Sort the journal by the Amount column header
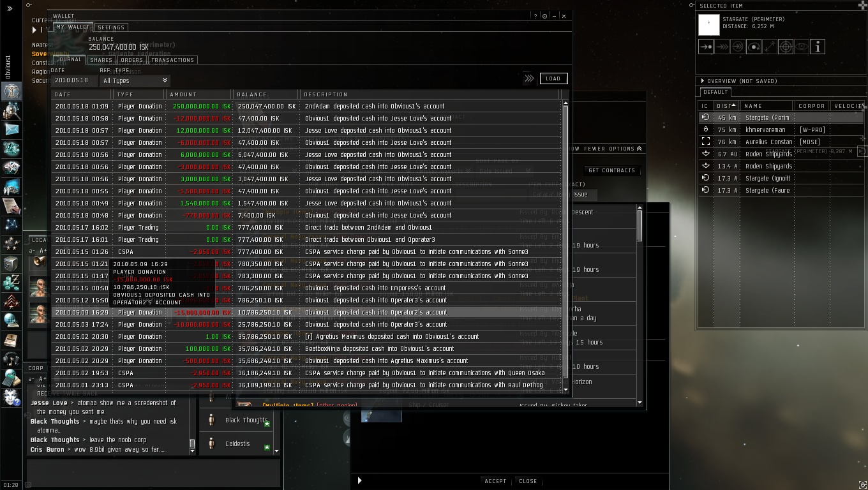The width and height of the screenshot is (868, 490). 199,94
